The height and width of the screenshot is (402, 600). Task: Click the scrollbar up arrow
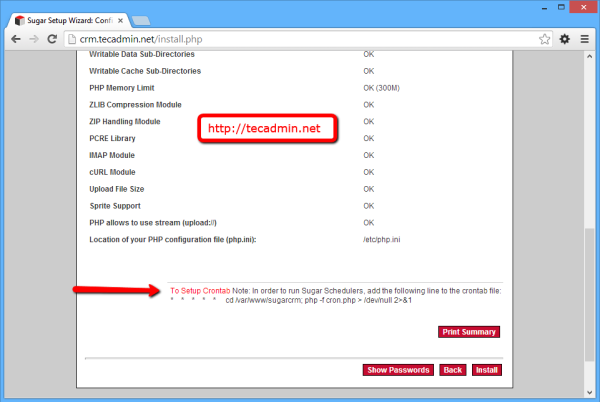591,58
